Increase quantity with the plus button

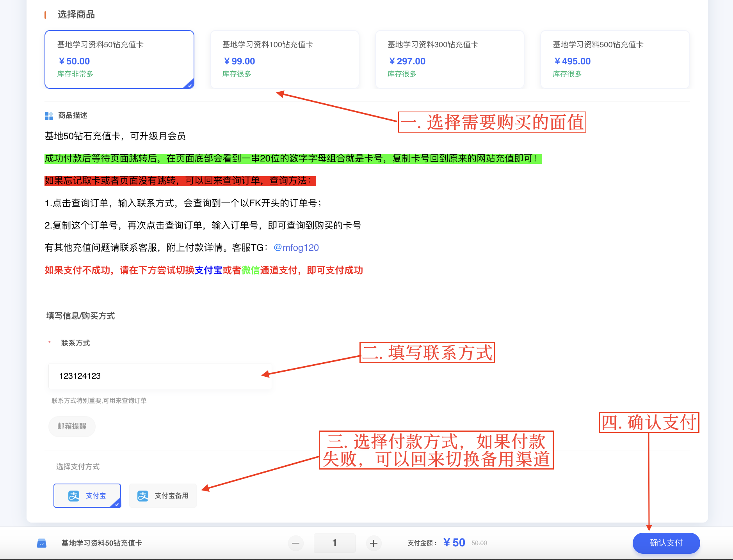click(x=374, y=543)
